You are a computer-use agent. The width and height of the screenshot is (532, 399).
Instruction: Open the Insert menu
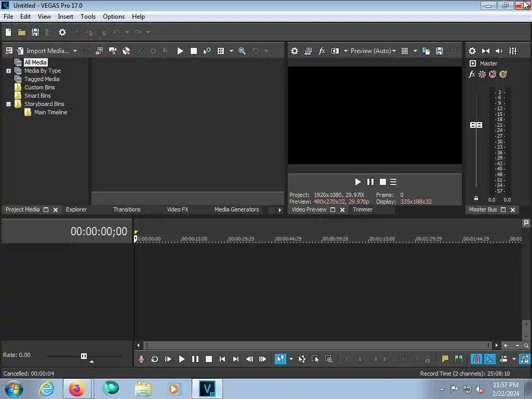point(65,17)
